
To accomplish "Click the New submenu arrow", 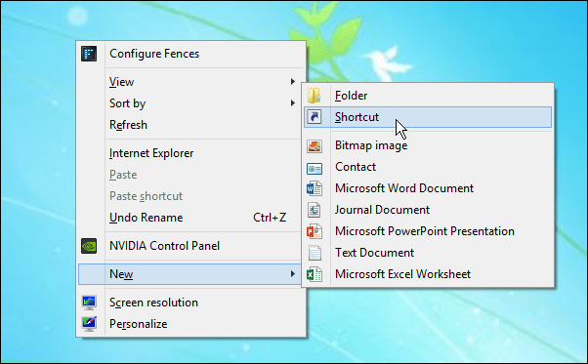I will pos(292,274).
